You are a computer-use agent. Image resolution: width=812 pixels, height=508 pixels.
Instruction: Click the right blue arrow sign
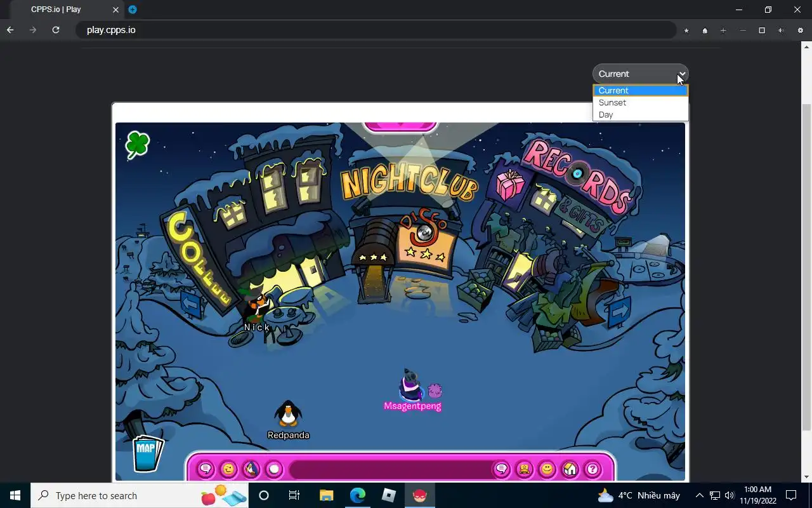point(619,311)
